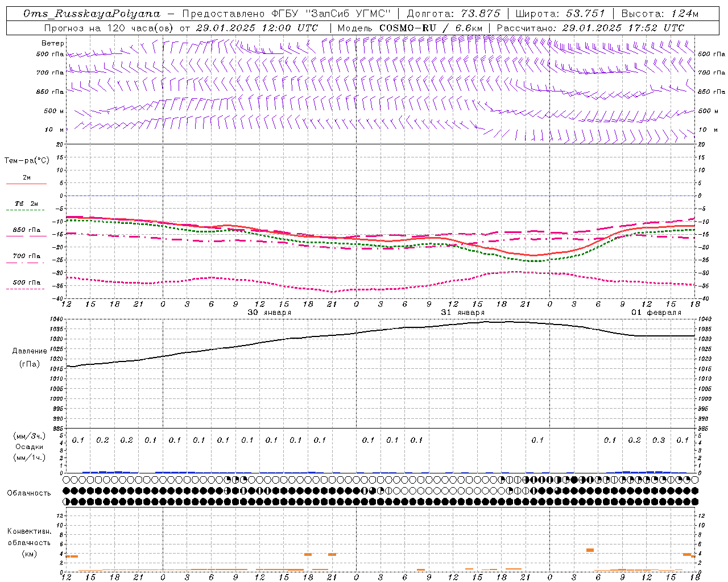Click the 2м legend label
Image resolution: width=728 pixels, height=582 pixels.
27,178
